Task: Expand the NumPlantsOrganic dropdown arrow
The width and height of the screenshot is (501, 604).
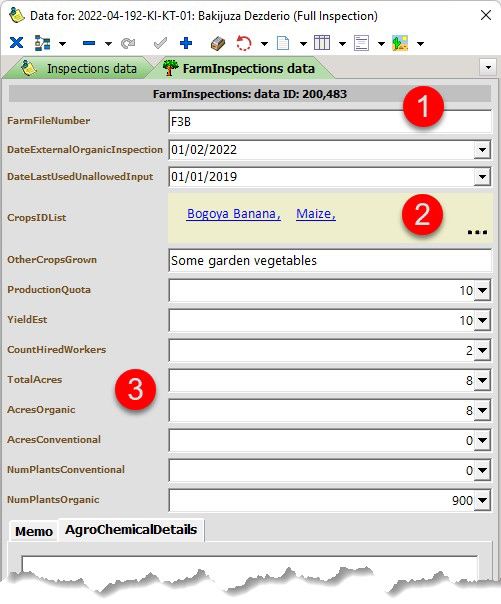Action: pos(482,500)
